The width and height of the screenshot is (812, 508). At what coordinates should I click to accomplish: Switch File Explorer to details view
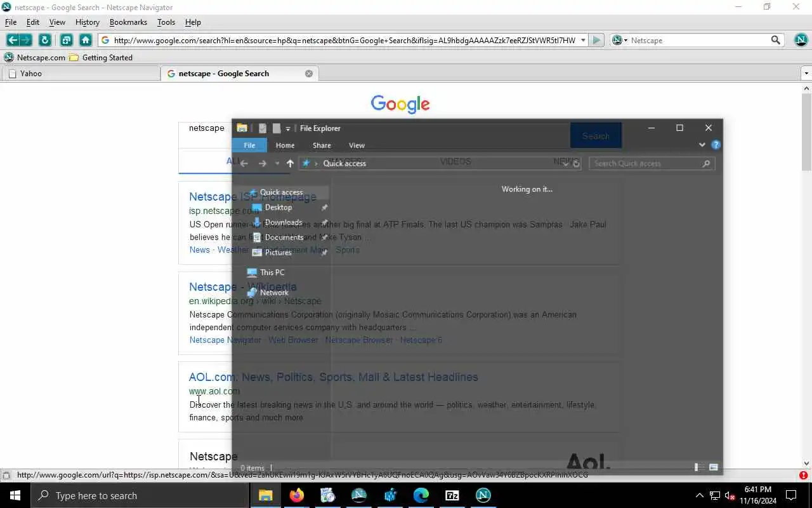pos(698,467)
